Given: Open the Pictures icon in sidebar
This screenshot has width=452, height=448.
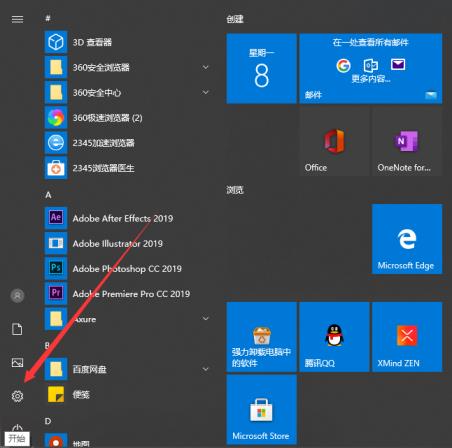Looking at the screenshot, I should [17, 362].
